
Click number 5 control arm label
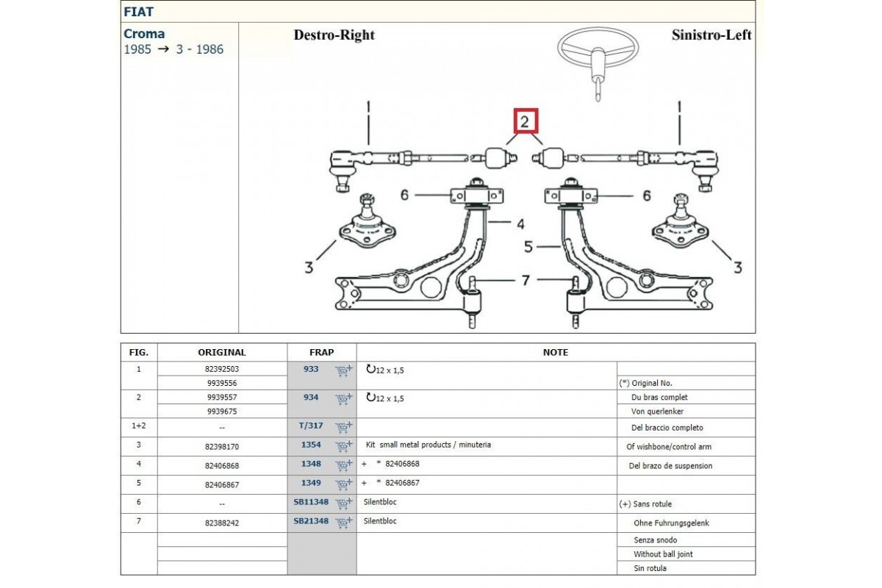pyautogui.click(x=528, y=247)
